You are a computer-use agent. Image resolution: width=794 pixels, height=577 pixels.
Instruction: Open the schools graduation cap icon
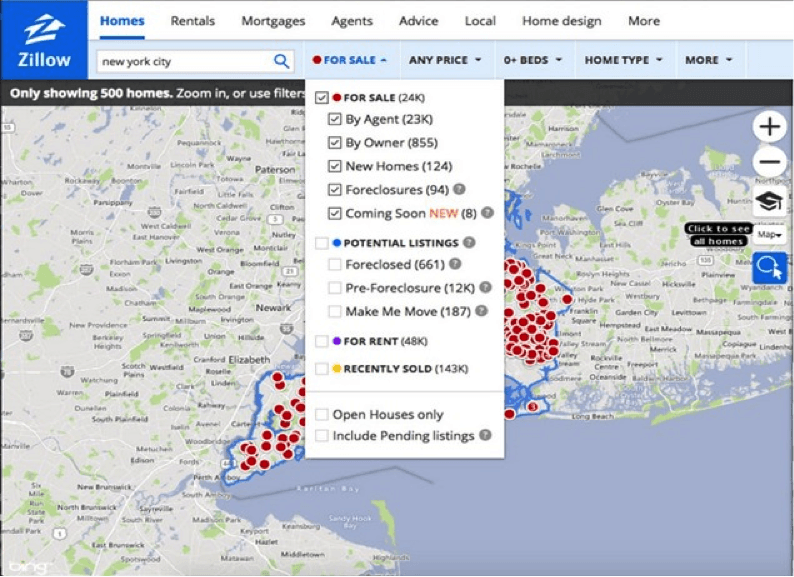pyautogui.click(x=769, y=202)
